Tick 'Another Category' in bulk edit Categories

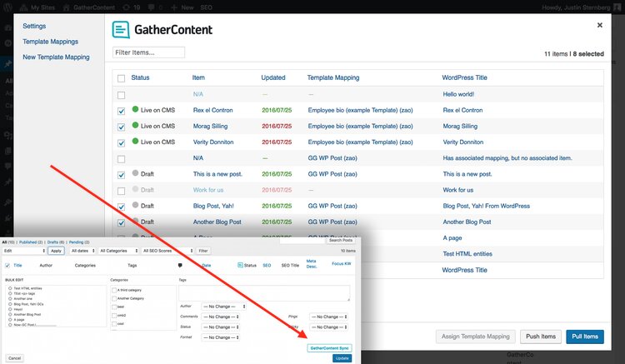tap(114, 299)
